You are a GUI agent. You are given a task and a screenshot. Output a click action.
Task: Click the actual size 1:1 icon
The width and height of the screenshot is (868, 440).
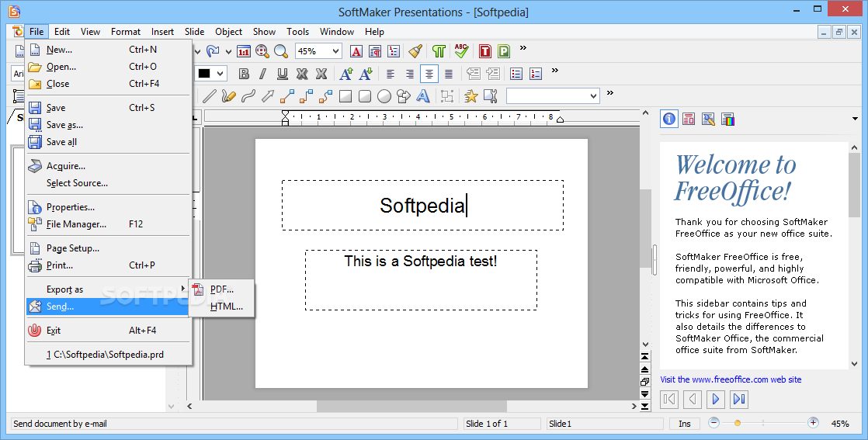[x=244, y=51]
